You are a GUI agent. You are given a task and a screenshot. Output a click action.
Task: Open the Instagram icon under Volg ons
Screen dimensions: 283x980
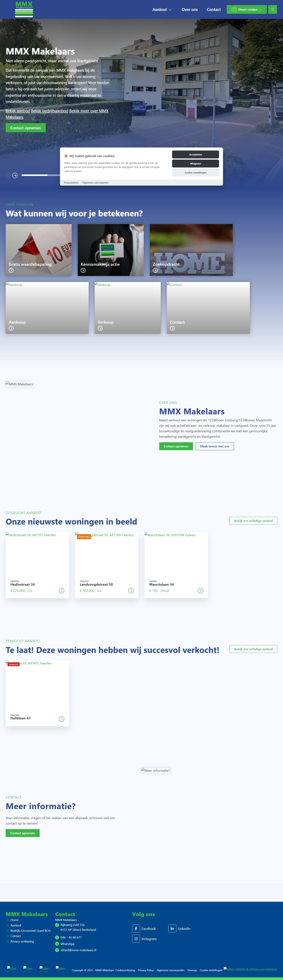pos(136,939)
